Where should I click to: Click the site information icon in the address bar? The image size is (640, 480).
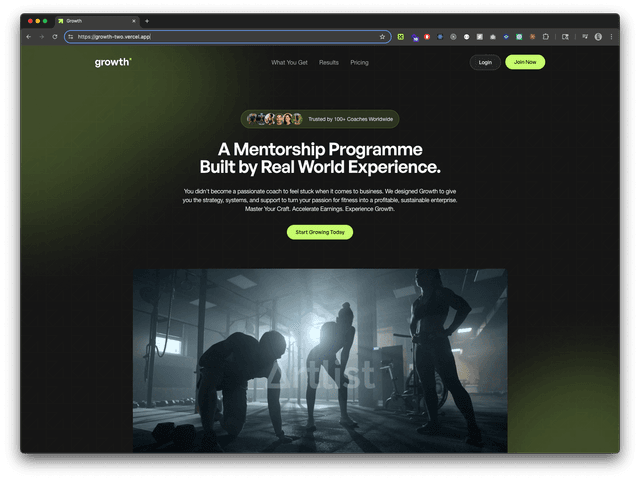coord(70,36)
